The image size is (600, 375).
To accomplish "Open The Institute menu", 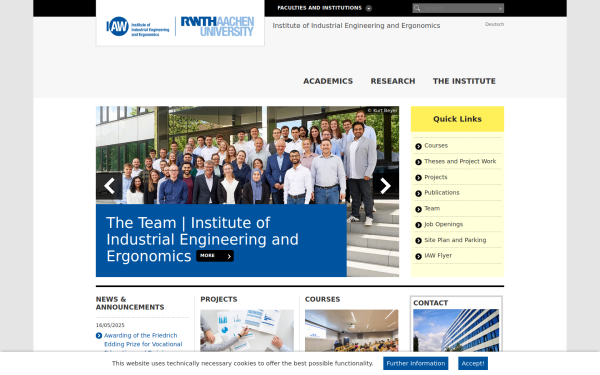I will [464, 81].
